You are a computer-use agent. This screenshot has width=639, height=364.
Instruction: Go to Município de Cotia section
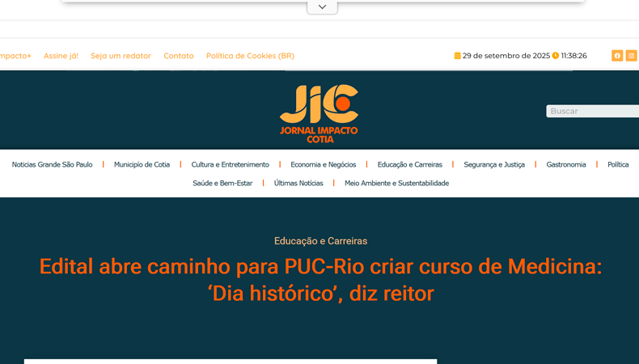(142, 165)
